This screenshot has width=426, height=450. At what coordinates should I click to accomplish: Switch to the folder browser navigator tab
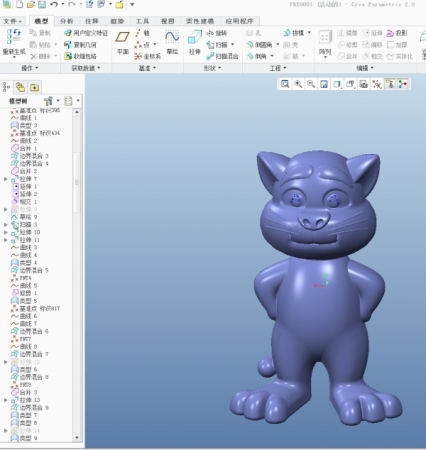21,87
